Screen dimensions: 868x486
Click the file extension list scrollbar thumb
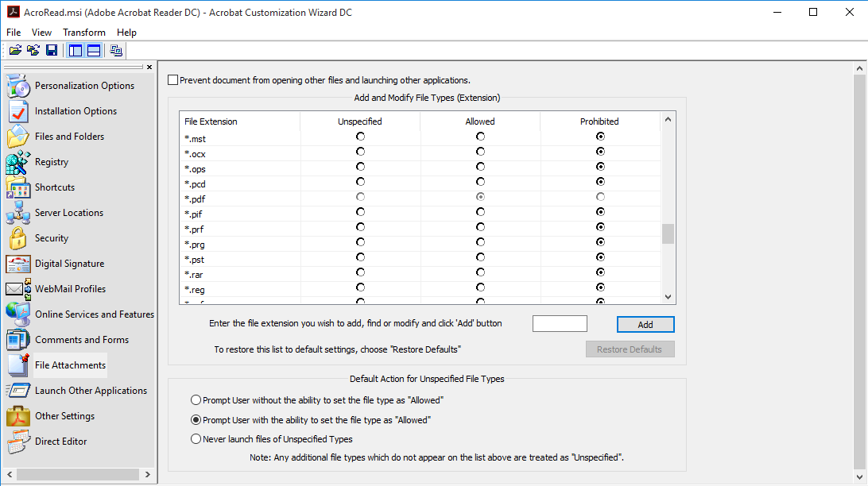pyautogui.click(x=668, y=233)
